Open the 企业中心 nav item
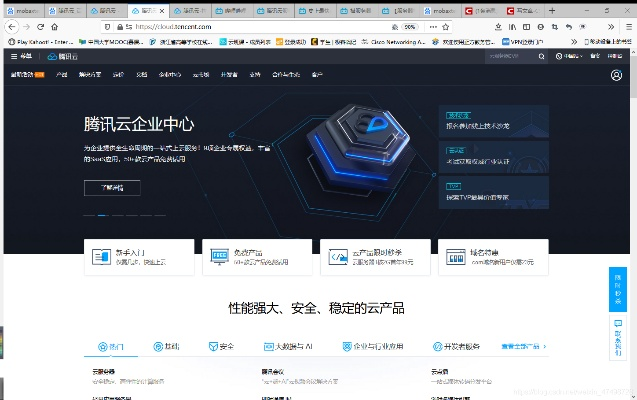 [x=170, y=75]
